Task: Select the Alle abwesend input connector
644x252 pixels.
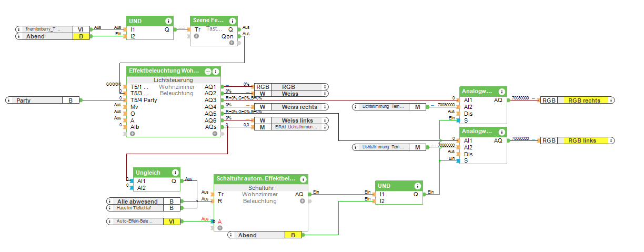Action: [x=143, y=201]
